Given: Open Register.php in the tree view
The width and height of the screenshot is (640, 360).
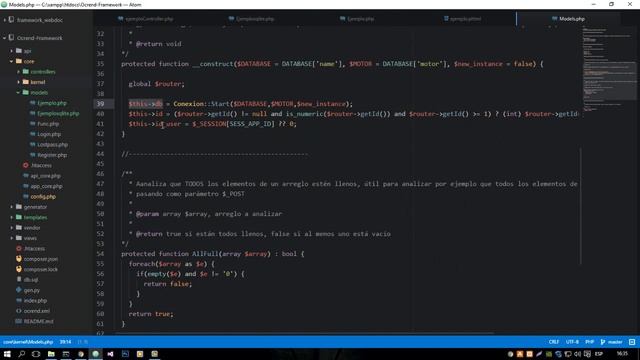Looking at the screenshot, I should [52, 155].
